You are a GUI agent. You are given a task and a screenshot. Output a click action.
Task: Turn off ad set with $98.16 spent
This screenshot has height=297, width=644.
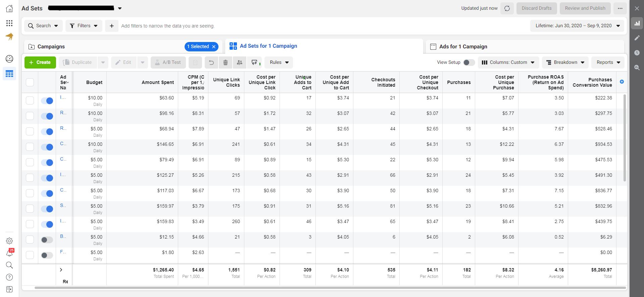pyautogui.click(x=47, y=116)
